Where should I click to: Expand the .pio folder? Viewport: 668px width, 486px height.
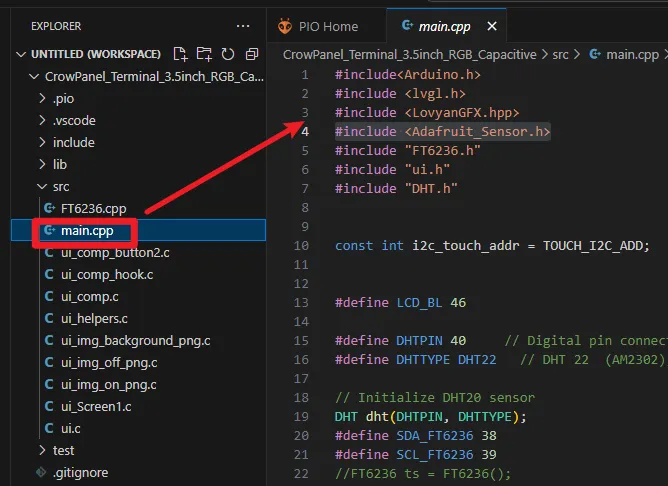pos(61,98)
